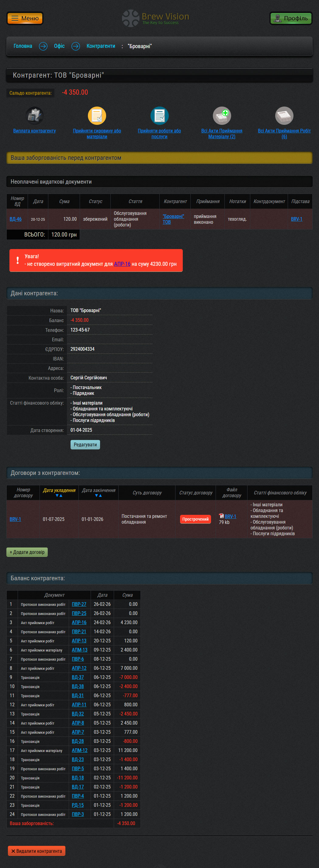Image resolution: width=319 pixels, height=868 pixels.
Task: Open АПР-16 link in warning alert
Action: point(122,264)
